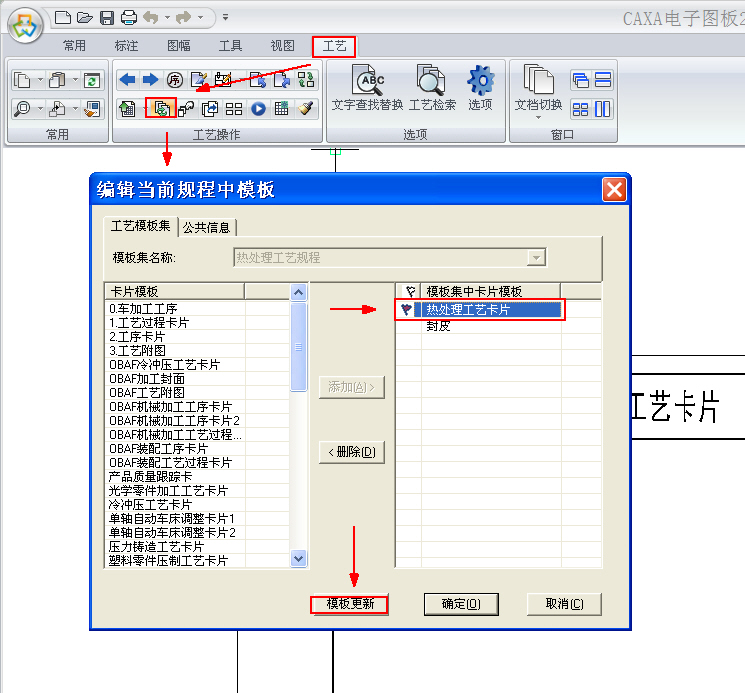Open the 工艺检索 search tool
The height and width of the screenshot is (693, 745).
click(x=432, y=88)
